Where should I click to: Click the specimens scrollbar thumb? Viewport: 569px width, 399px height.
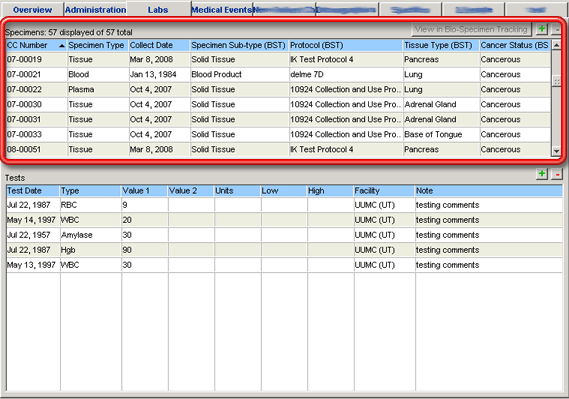click(556, 81)
